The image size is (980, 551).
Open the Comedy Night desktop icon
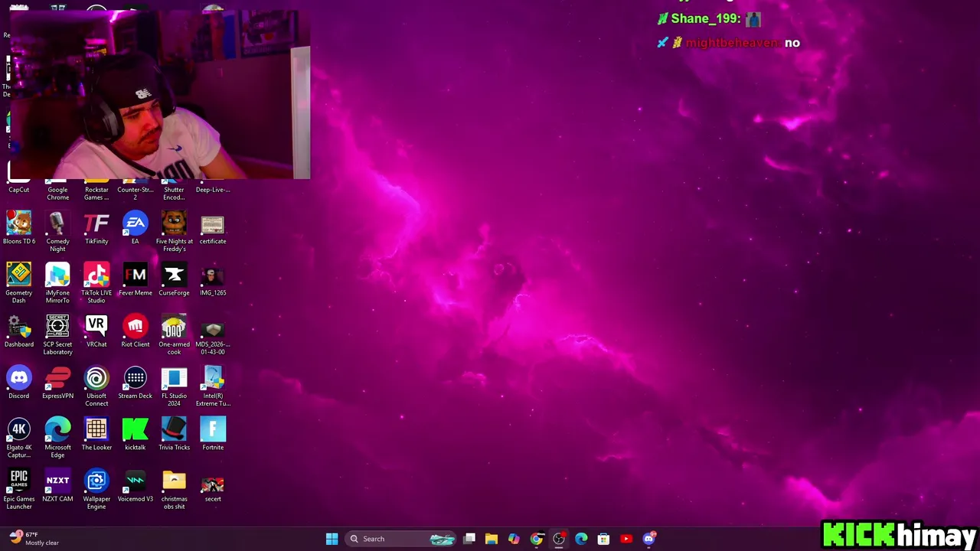pyautogui.click(x=57, y=232)
